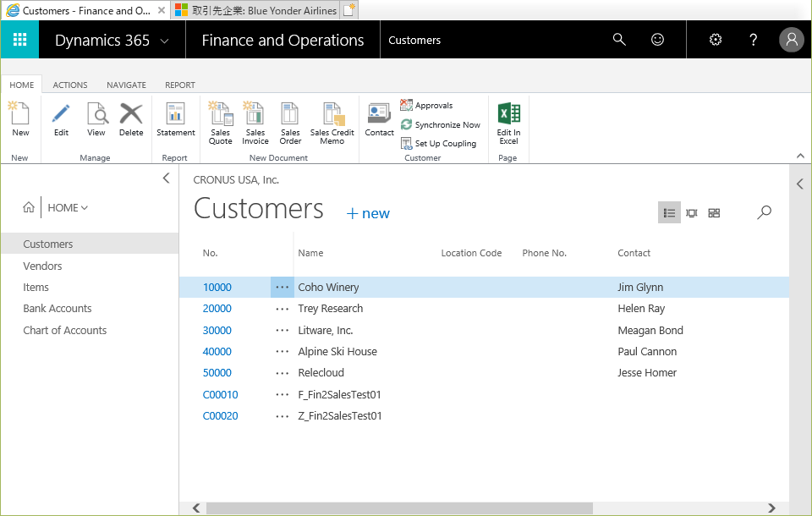The width and height of the screenshot is (812, 516).
Task: Open the app launcher waffle icon
Action: [x=19, y=40]
